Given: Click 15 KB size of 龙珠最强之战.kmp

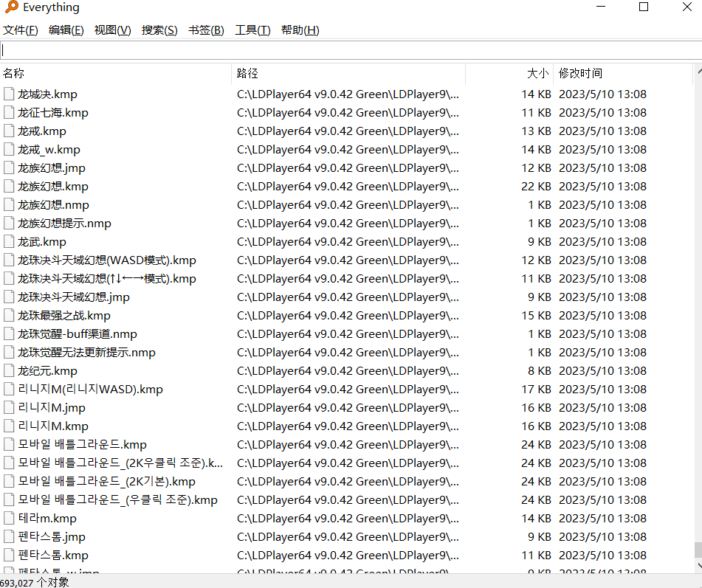Looking at the screenshot, I should (536, 316).
